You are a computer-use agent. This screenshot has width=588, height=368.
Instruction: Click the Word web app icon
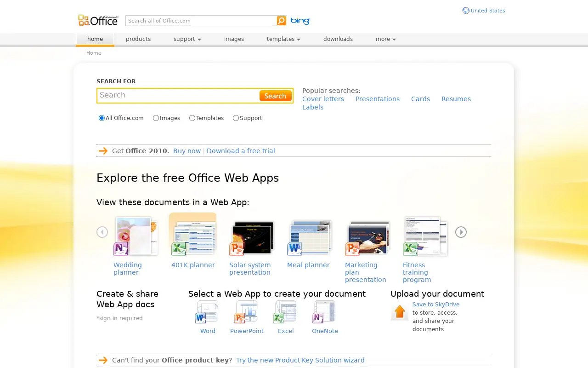click(207, 312)
